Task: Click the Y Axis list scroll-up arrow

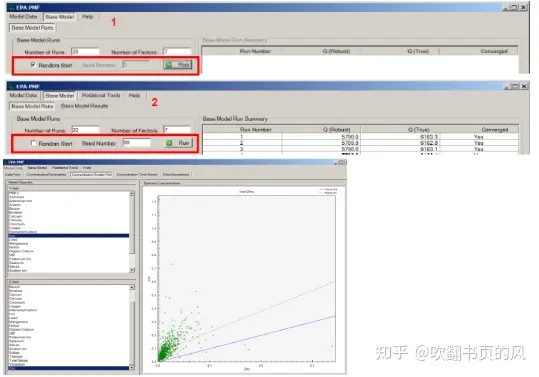Action: tap(132, 194)
